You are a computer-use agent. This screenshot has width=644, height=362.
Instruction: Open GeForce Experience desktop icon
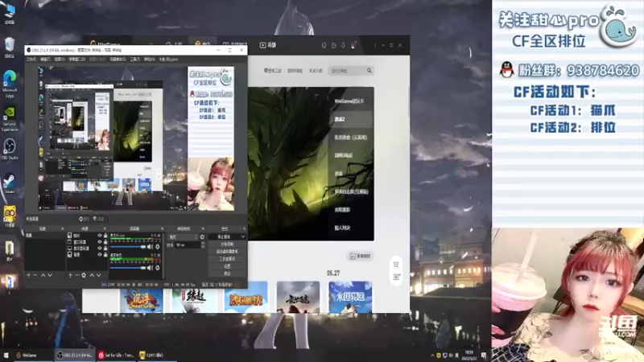(x=10, y=118)
